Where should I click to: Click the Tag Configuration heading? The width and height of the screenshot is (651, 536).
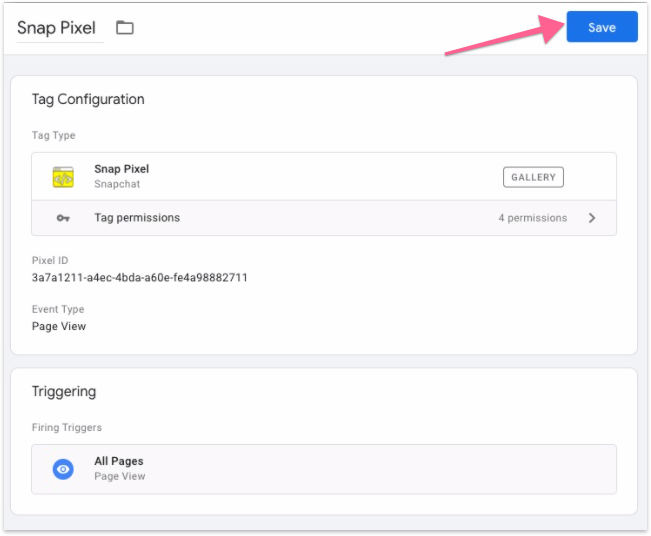coord(88,100)
